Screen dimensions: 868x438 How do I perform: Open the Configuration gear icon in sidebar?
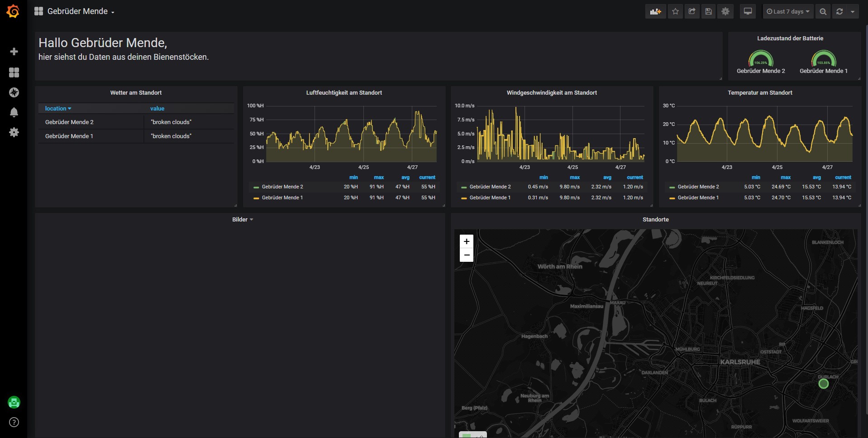tap(14, 132)
